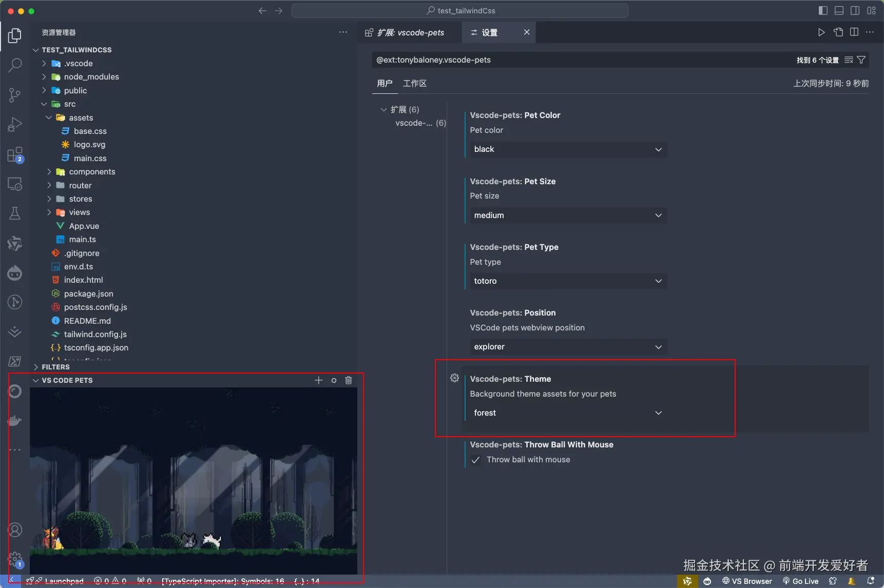The width and height of the screenshot is (884, 588).
Task: Open the Extensions view with badge
Action: (15, 154)
